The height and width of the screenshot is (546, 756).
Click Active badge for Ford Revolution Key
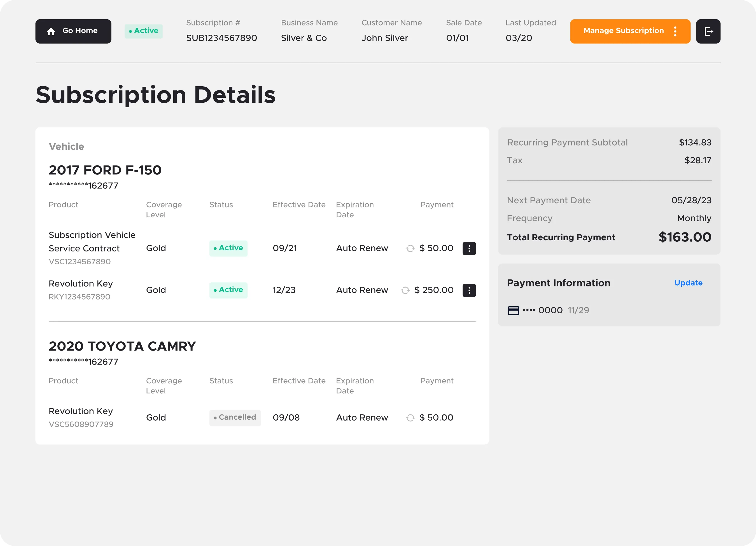[x=228, y=290]
